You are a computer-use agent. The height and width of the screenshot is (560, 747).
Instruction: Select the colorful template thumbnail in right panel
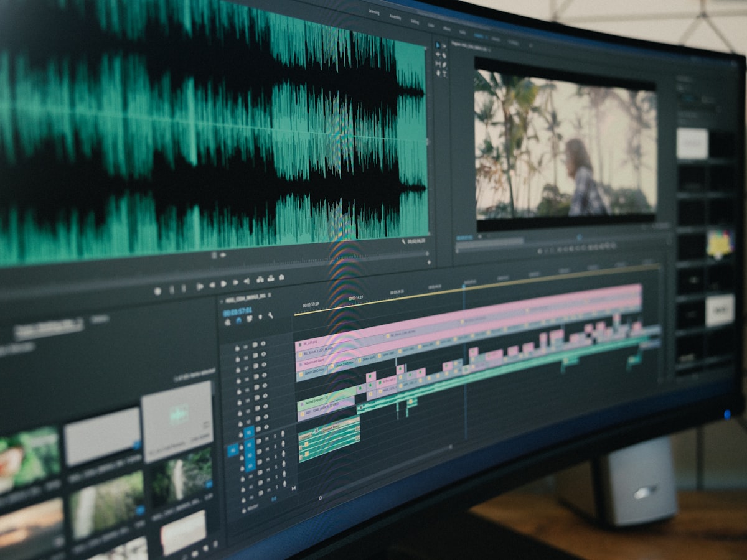coord(720,245)
